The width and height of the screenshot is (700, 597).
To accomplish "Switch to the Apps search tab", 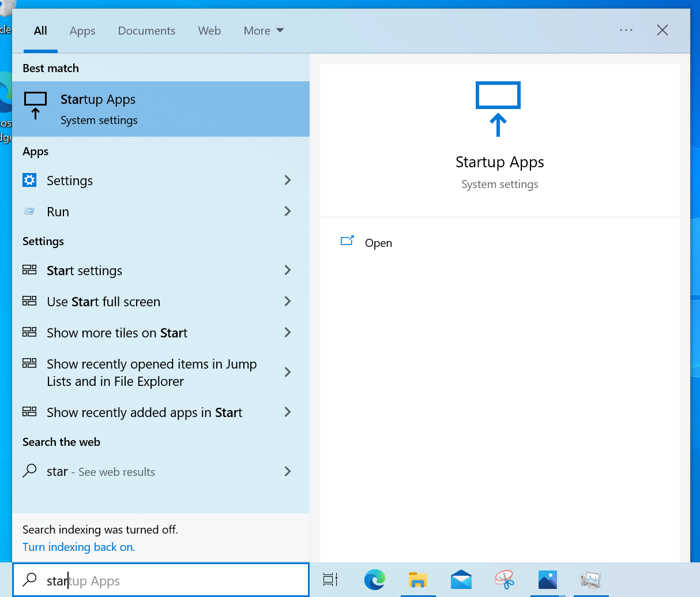I will click(x=82, y=31).
